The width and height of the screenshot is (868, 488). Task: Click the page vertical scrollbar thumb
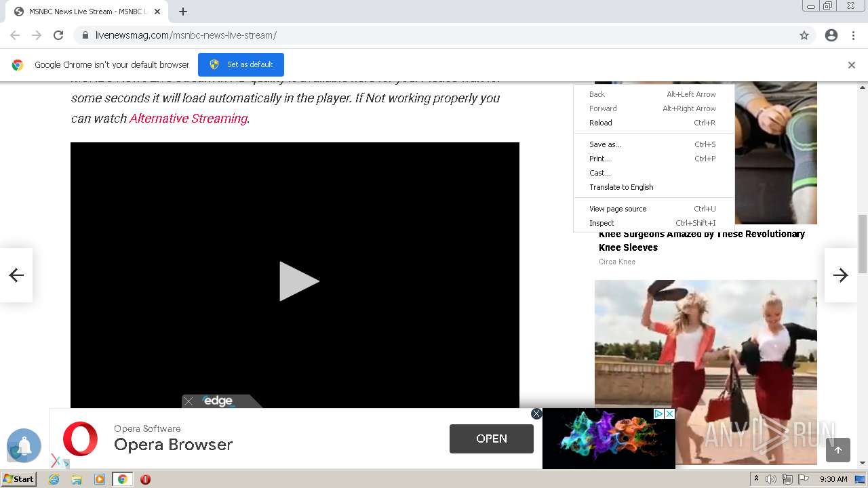[863, 243]
